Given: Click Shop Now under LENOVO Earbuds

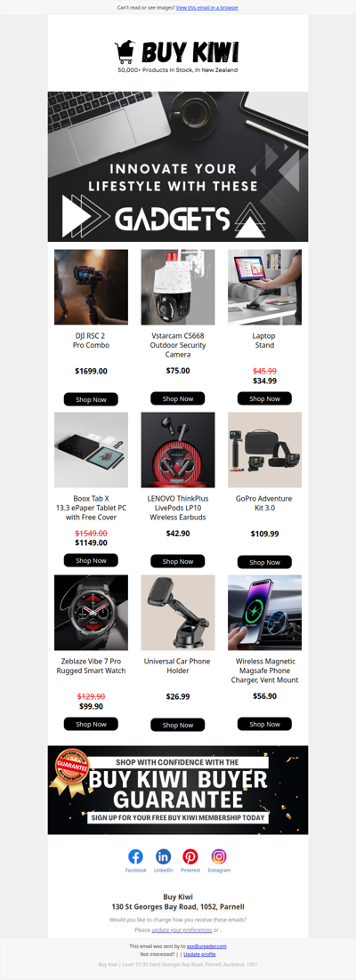Looking at the screenshot, I should [x=178, y=561].
